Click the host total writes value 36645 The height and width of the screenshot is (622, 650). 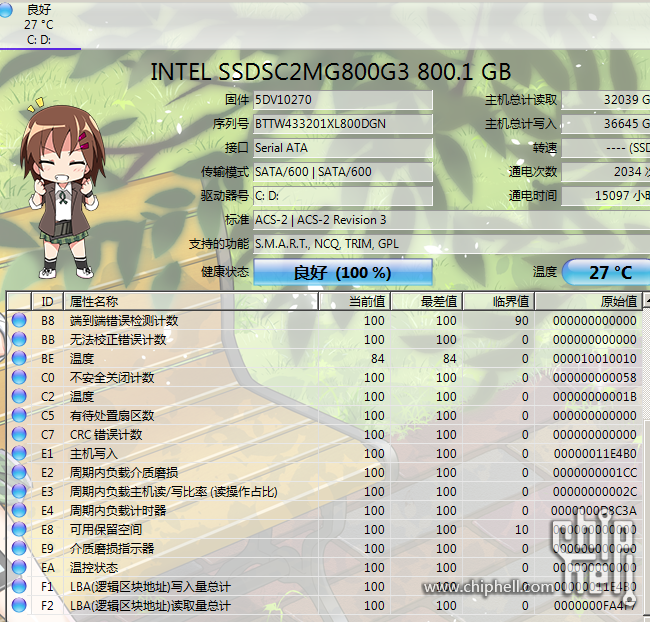click(606, 124)
